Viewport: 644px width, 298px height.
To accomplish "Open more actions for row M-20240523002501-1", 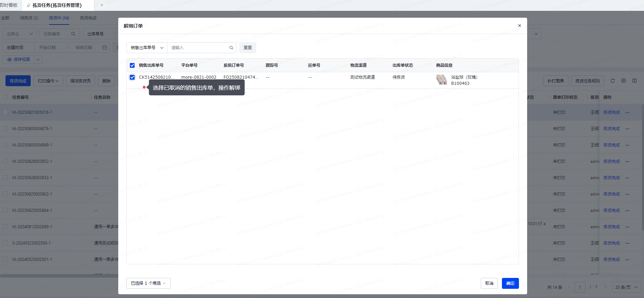I will (x=628, y=260).
